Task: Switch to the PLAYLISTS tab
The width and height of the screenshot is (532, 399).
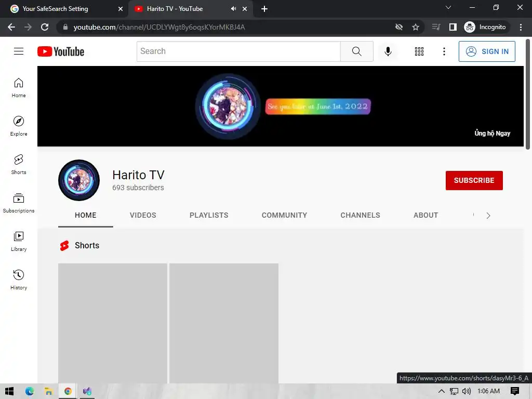Action: coord(209,216)
